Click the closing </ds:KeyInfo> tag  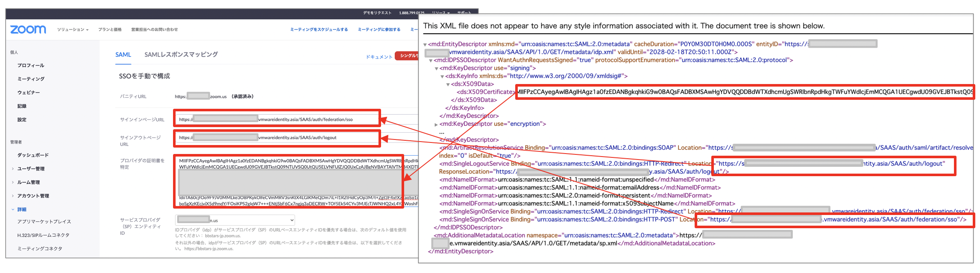coord(465,108)
